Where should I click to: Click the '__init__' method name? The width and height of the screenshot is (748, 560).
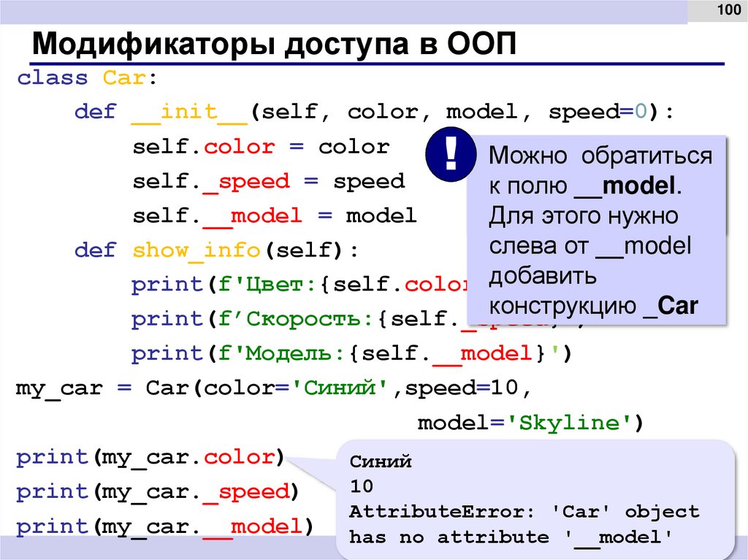(189, 112)
